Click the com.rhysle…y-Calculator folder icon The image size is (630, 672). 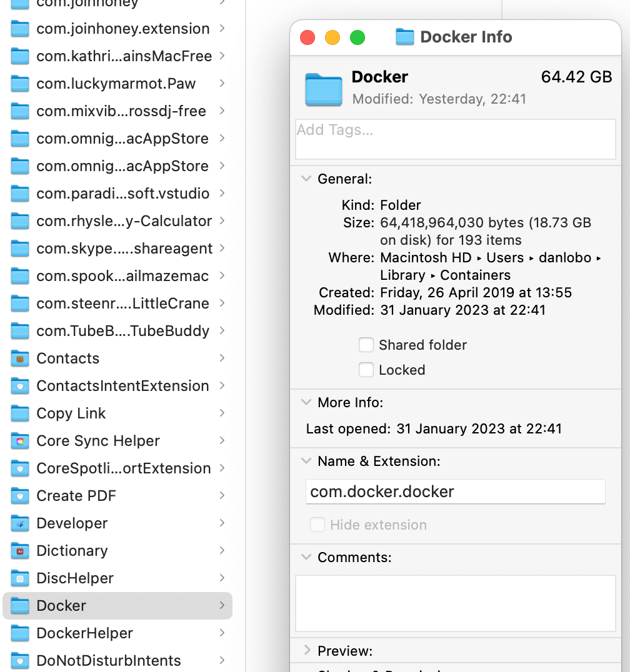click(x=20, y=221)
